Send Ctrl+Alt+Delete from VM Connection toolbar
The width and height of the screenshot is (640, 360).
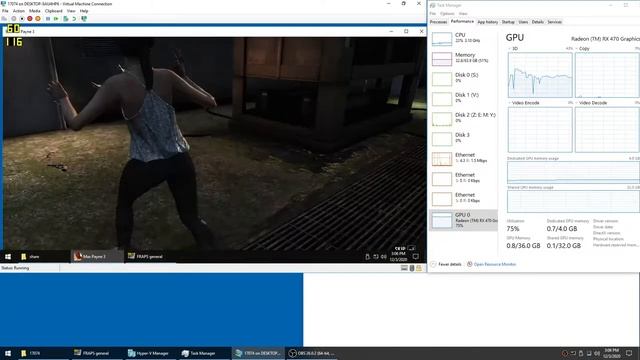click(4, 19)
